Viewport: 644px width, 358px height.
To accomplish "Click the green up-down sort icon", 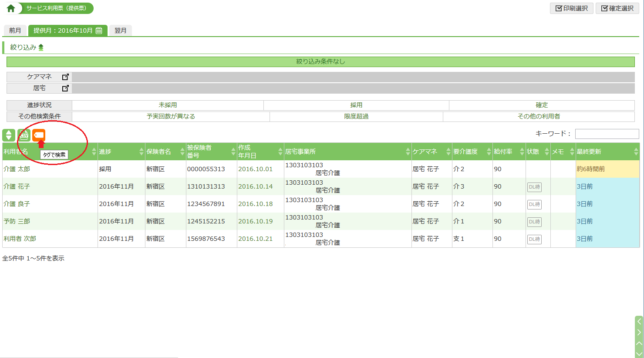I will [9, 135].
